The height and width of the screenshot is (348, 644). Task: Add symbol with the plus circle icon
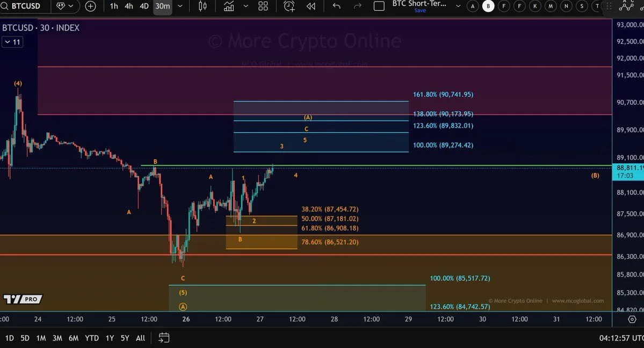click(91, 6)
